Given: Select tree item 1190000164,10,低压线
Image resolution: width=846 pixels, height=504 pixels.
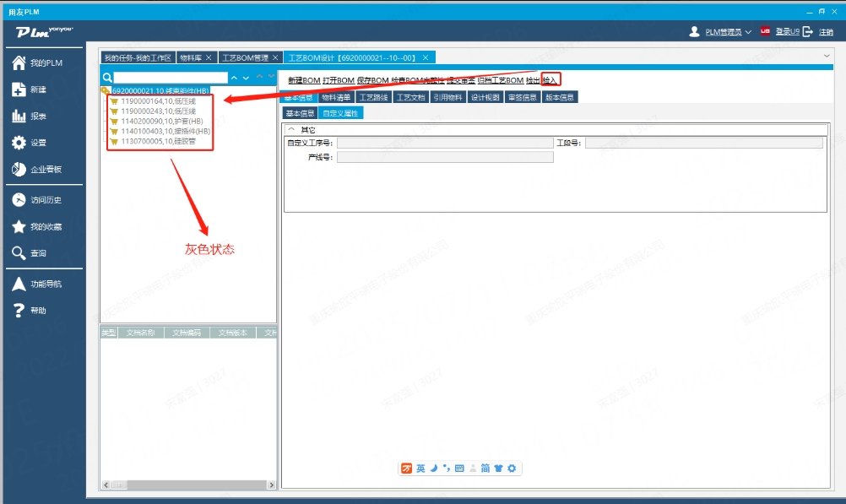Looking at the screenshot, I should point(158,101).
